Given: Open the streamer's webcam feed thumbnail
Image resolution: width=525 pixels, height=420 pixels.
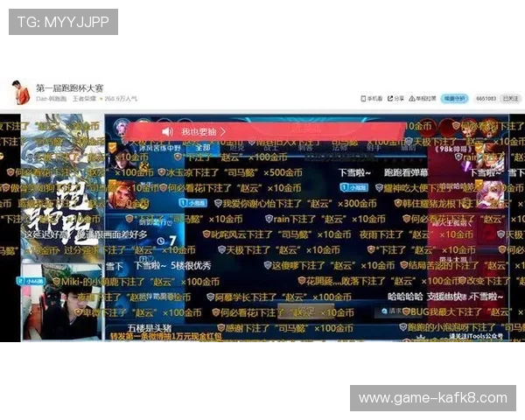Looking at the screenshot, I should point(62,302).
